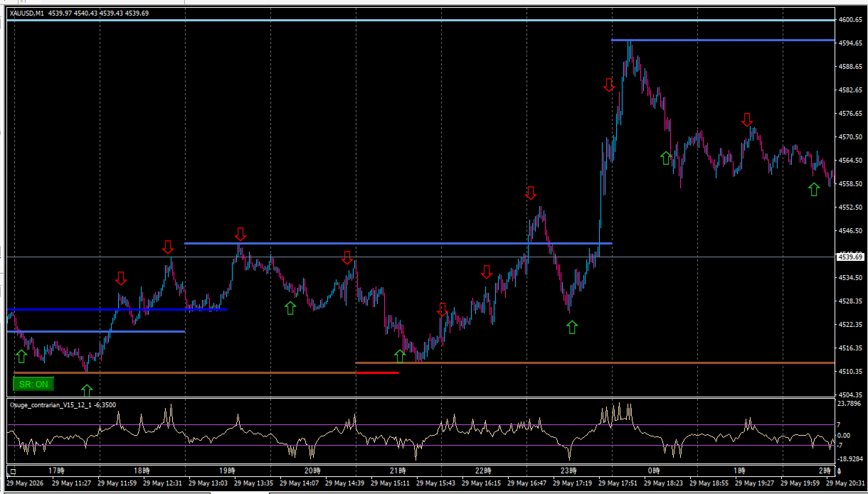Select red down arrow above the 4552.50 peak
This screenshot has width=868, height=494.
tap(530, 193)
